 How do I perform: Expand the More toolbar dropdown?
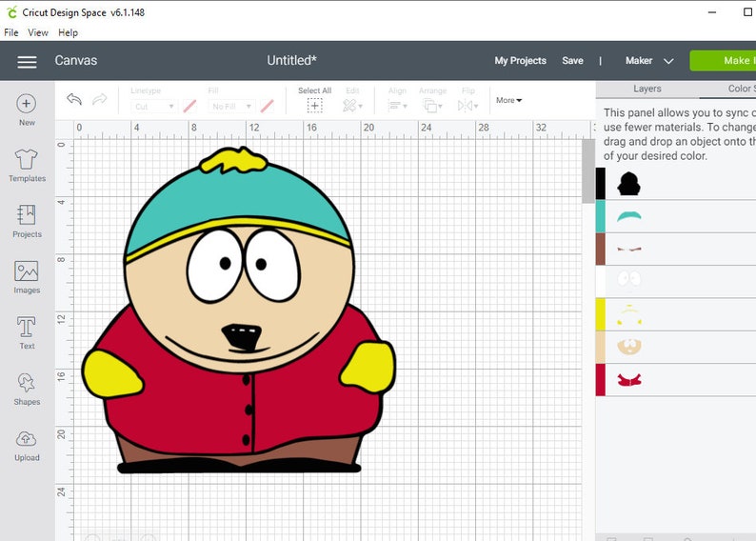(x=508, y=100)
